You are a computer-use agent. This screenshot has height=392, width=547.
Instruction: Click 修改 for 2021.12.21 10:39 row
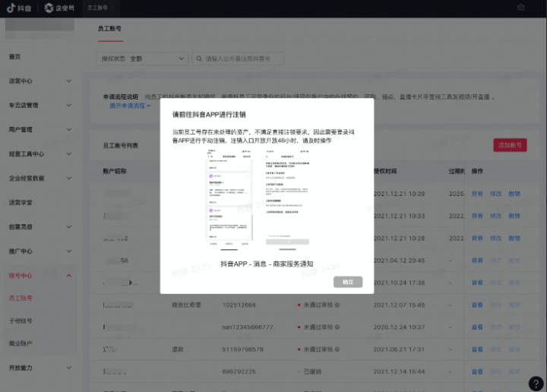pyautogui.click(x=495, y=194)
